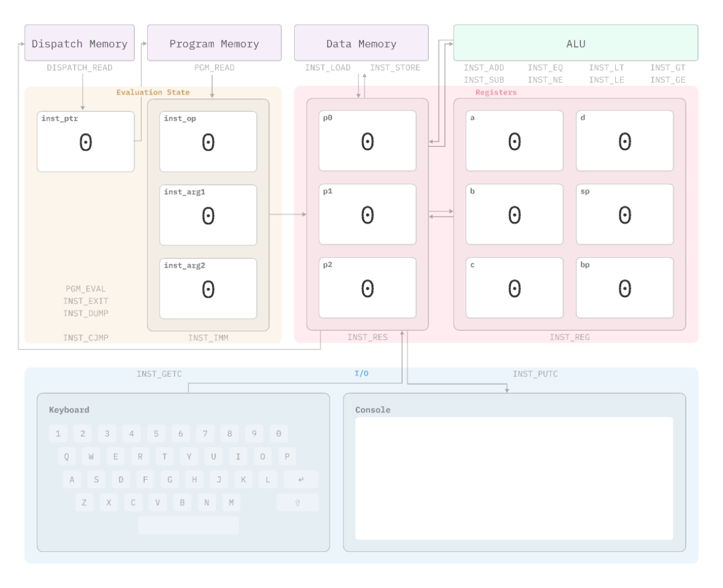Click the PGM_EVAL label
723x588 pixels.
click(86, 289)
